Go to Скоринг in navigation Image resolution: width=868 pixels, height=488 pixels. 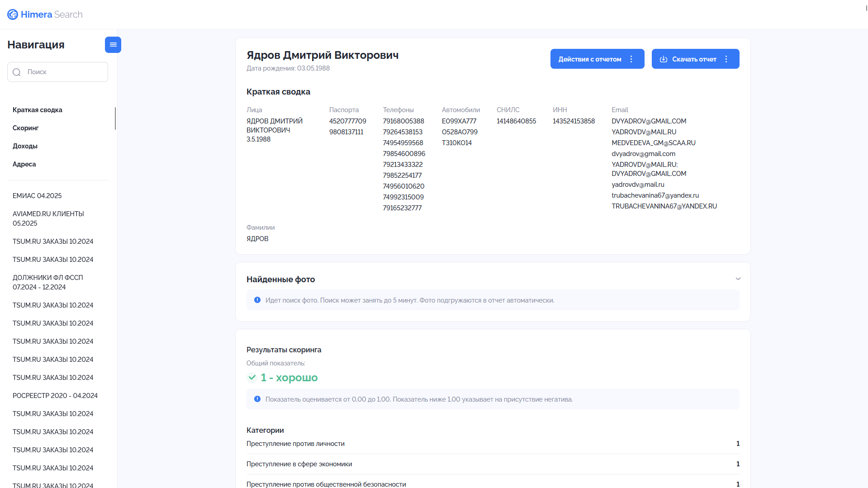[x=26, y=128]
